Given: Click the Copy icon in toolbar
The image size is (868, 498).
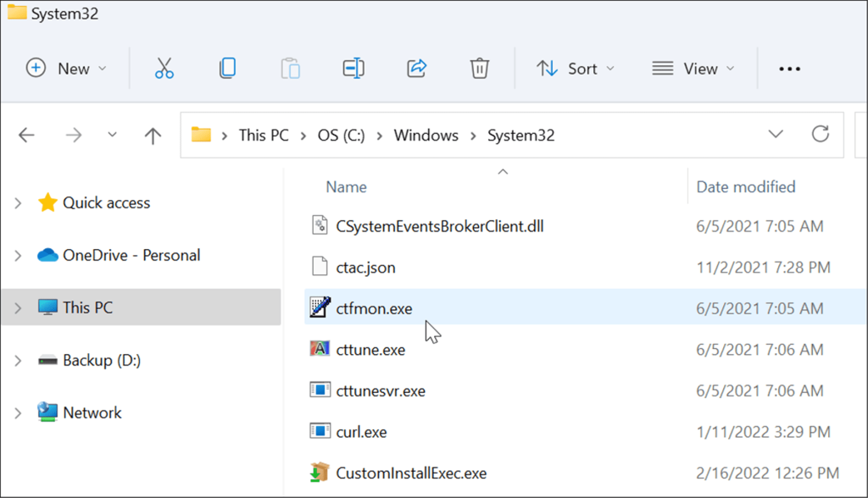Looking at the screenshot, I should pyautogui.click(x=227, y=69).
